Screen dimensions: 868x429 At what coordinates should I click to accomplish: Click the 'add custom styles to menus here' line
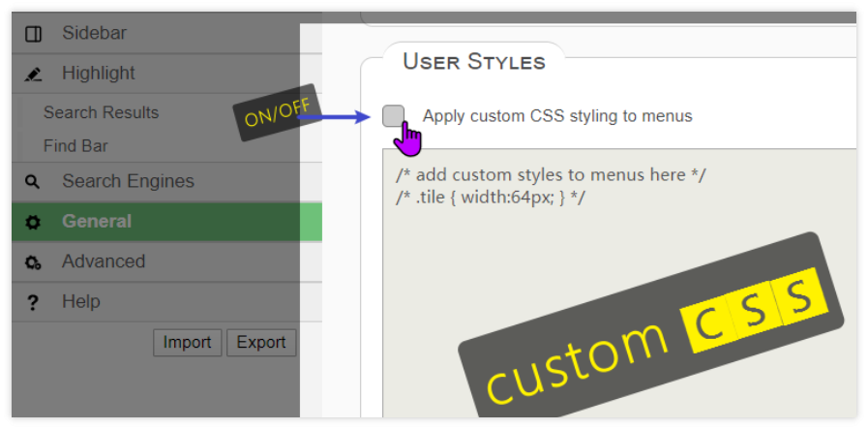coord(551,175)
